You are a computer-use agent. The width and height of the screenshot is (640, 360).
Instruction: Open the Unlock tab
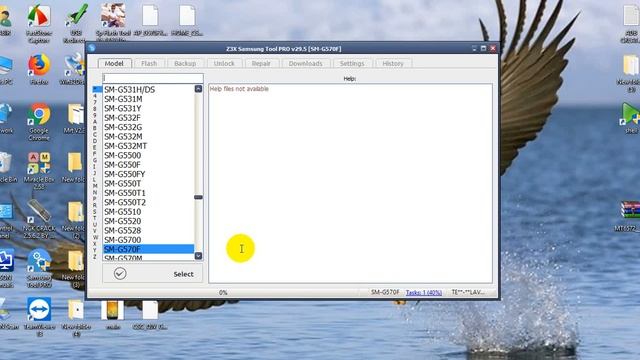224,63
